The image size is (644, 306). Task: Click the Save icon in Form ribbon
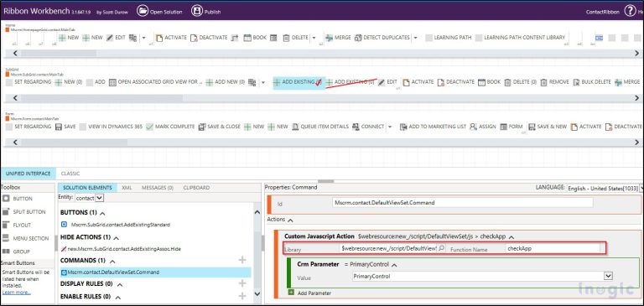59,127
